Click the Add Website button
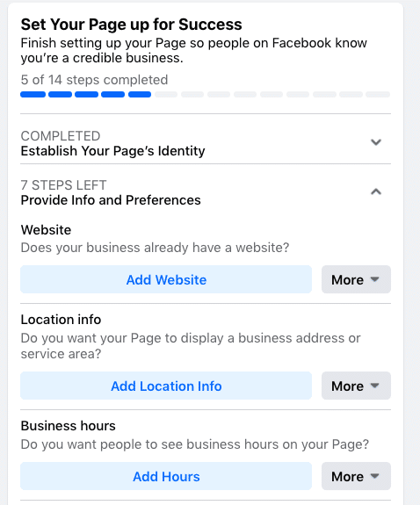 pos(166,279)
